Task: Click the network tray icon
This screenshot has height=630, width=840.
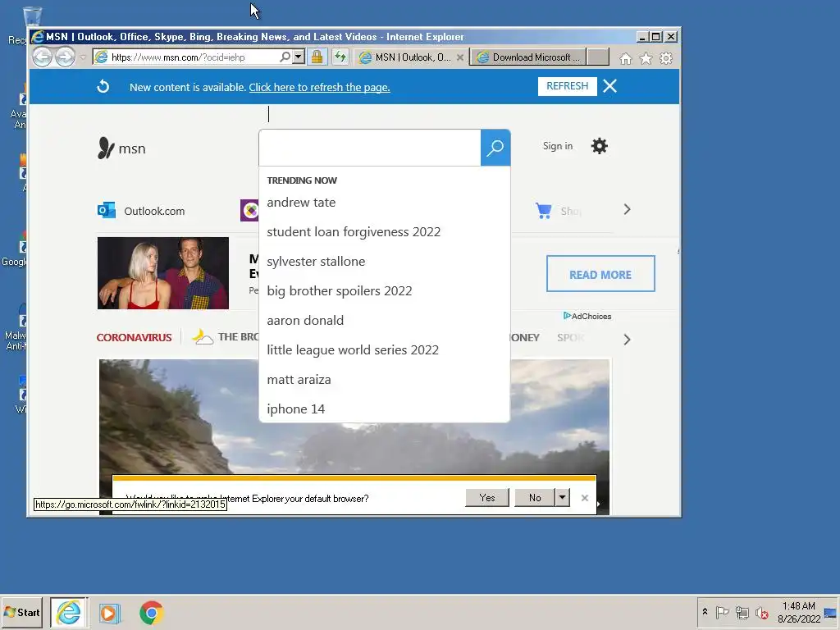Action: coord(742,612)
